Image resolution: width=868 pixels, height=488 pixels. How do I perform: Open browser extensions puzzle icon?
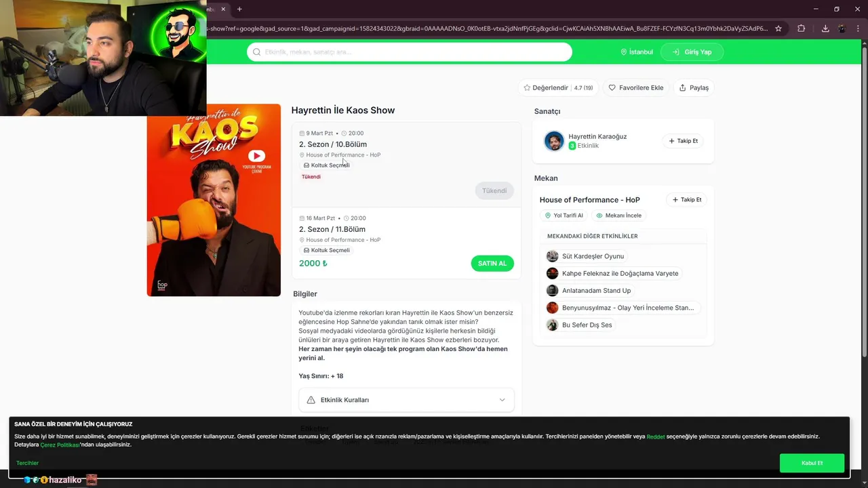801,28
